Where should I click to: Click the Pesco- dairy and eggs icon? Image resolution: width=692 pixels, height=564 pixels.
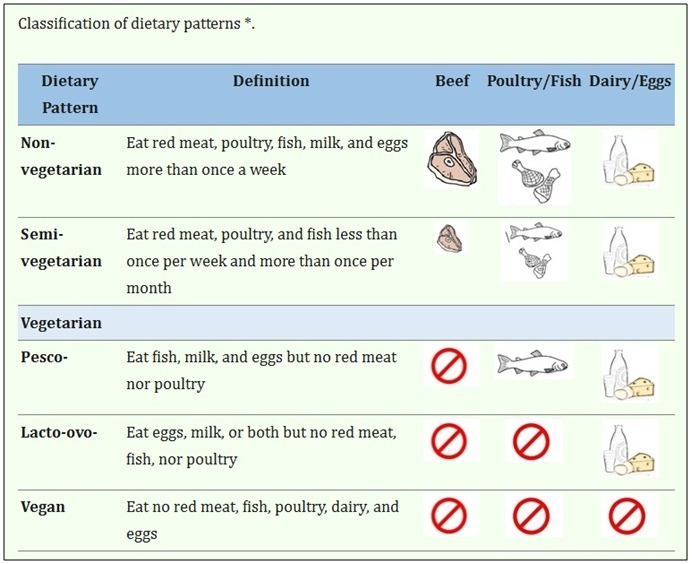tap(629, 375)
